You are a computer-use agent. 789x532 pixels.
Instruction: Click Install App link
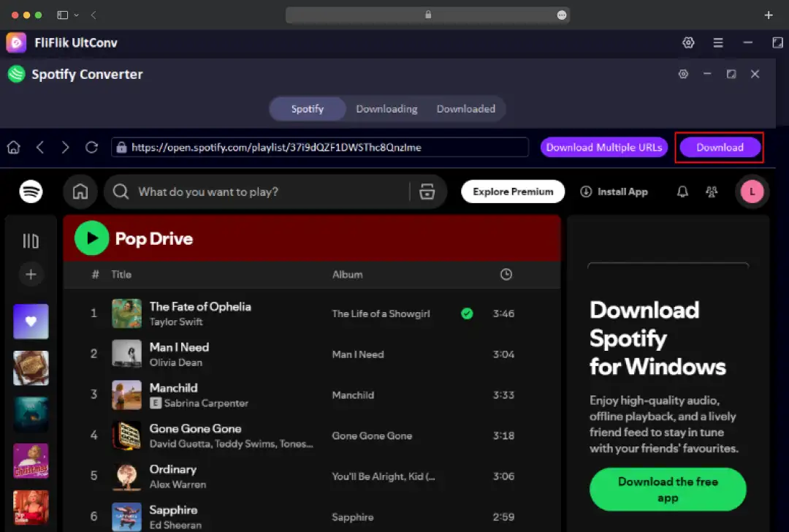tap(614, 191)
